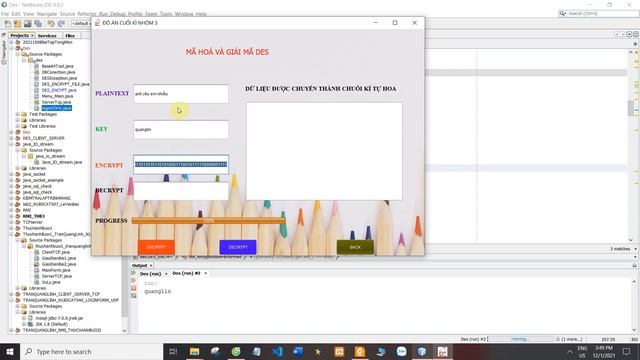
Task: Collapse Source Packages under Des project
Action: [18, 54]
